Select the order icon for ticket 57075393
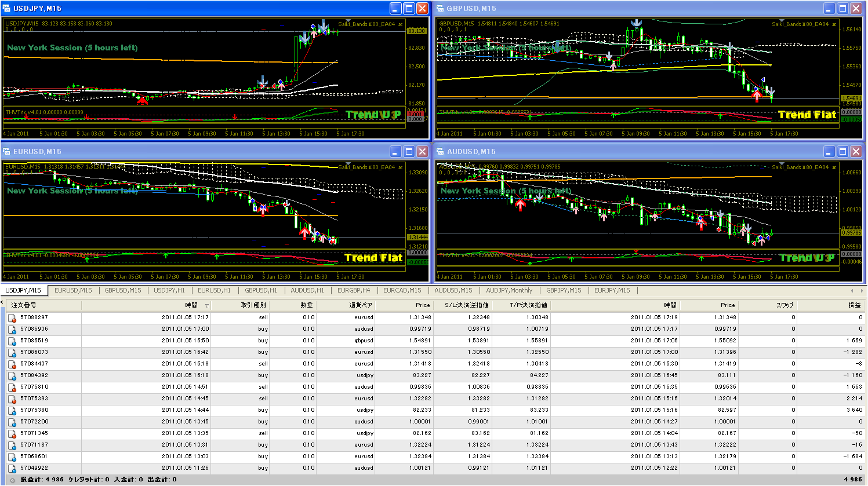 tap(12, 399)
